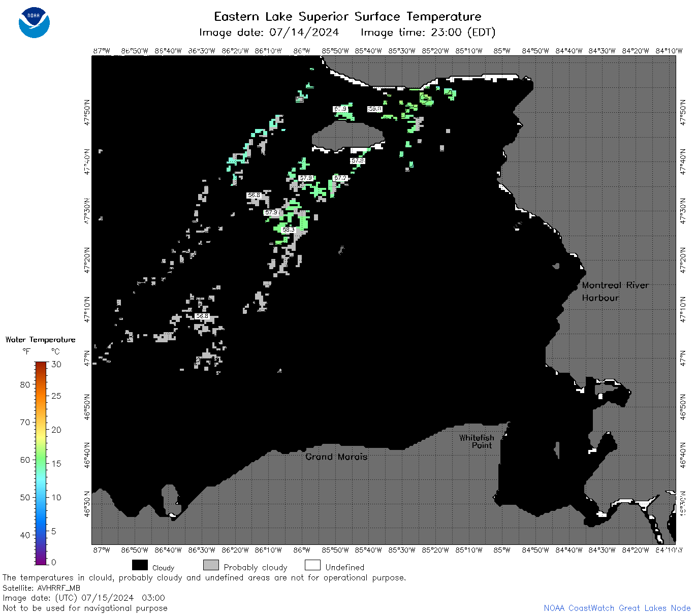This screenshot has height=616, width=696.
Task: Click the 50 °F tick label
Action: point(25,497)
